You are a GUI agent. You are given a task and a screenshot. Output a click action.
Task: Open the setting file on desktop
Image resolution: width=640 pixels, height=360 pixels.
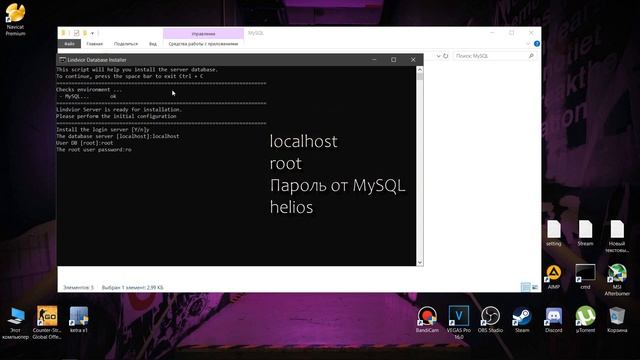553,233
